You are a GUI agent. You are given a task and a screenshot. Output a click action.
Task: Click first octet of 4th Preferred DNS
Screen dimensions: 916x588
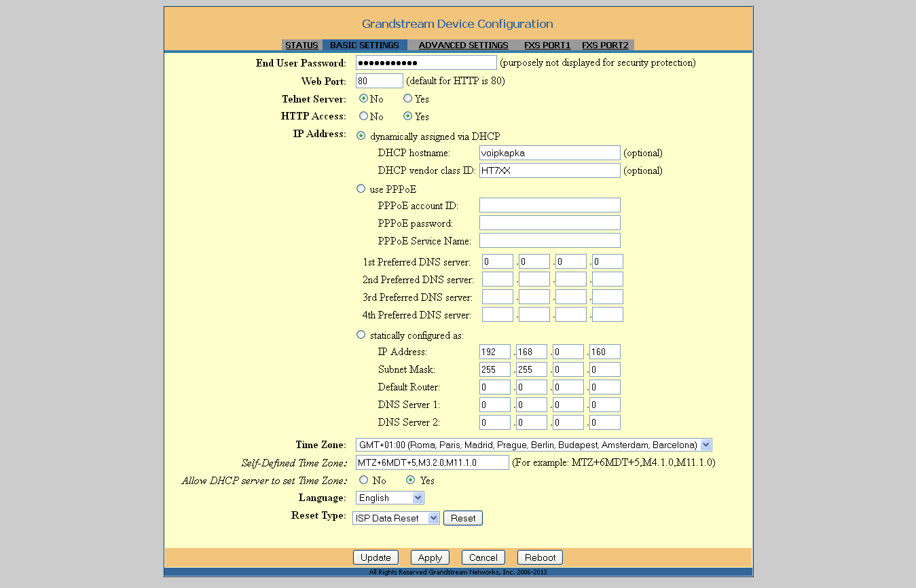coord(498,314)
